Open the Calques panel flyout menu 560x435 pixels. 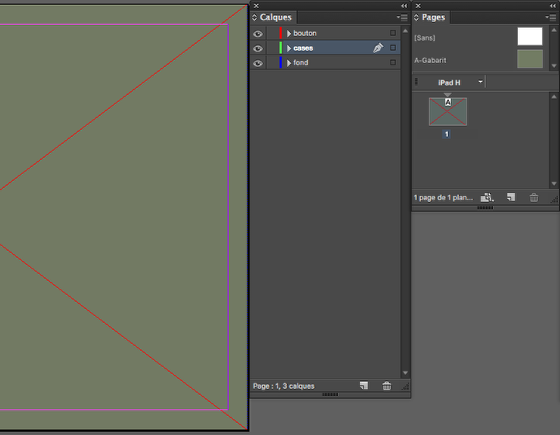pyautogui.click(x=402, y=17)
